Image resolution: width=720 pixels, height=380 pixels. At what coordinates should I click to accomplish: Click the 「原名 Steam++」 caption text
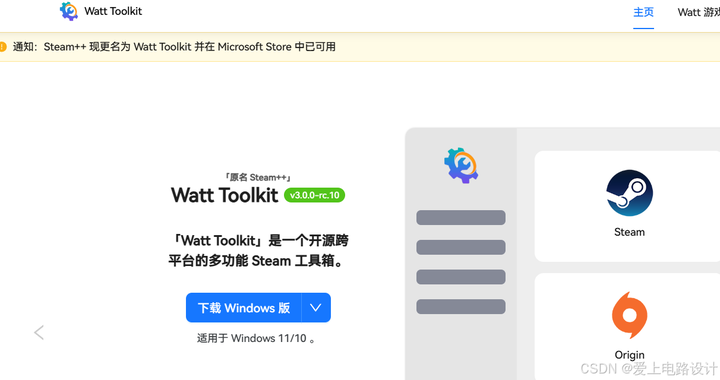coord(258,177)
